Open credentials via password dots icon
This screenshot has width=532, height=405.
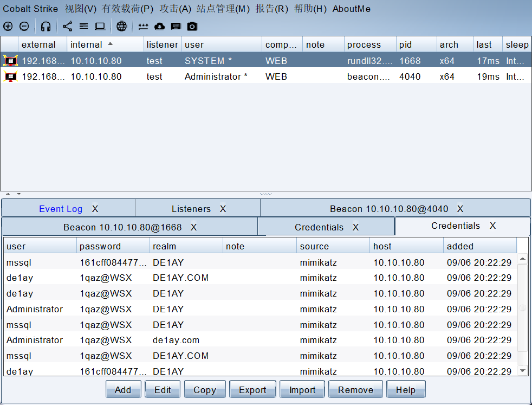click(x=143, y=27)
